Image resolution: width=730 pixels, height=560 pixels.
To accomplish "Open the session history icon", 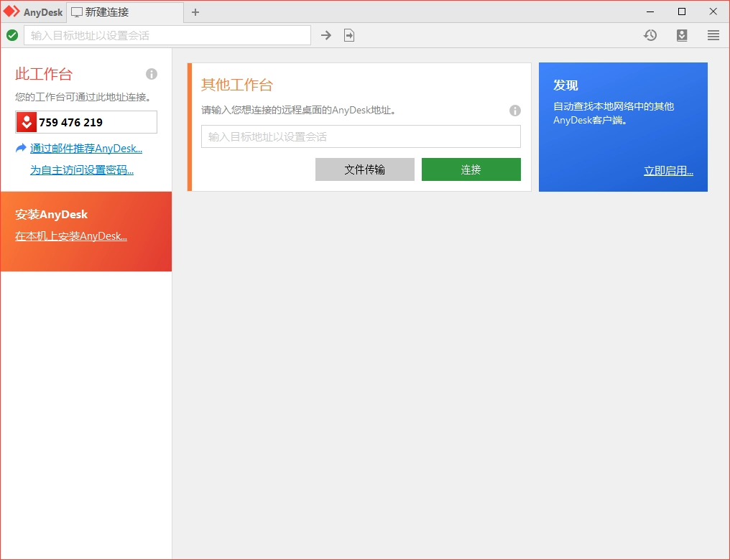I will pyautogui.click(x=650, y=34).
